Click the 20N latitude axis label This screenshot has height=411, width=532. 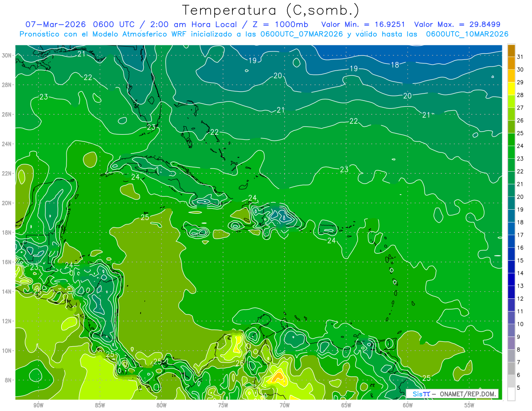[x=7, y=203]
